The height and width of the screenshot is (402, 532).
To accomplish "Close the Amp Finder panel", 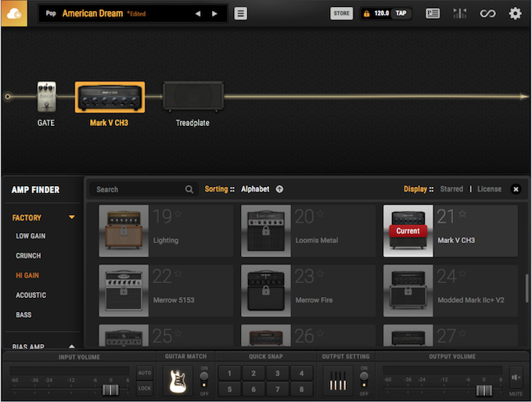I will click(516, 189).
